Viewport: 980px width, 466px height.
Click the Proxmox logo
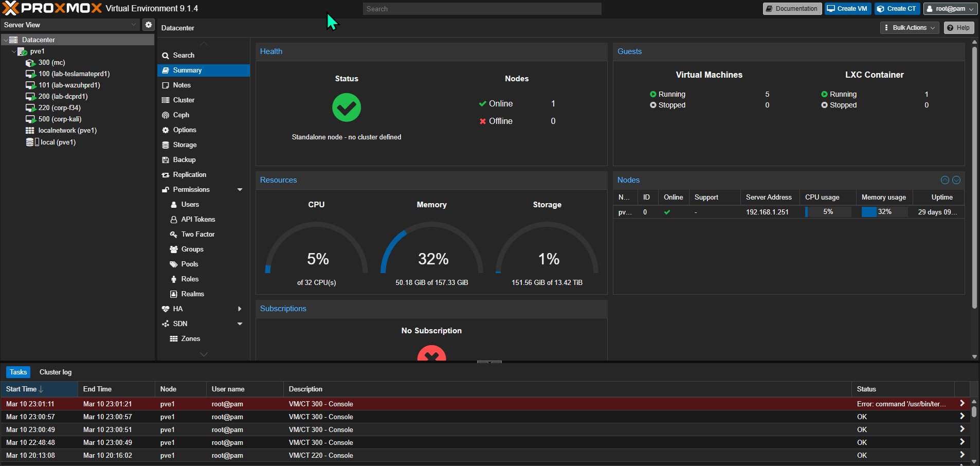(x=52, y=8)
